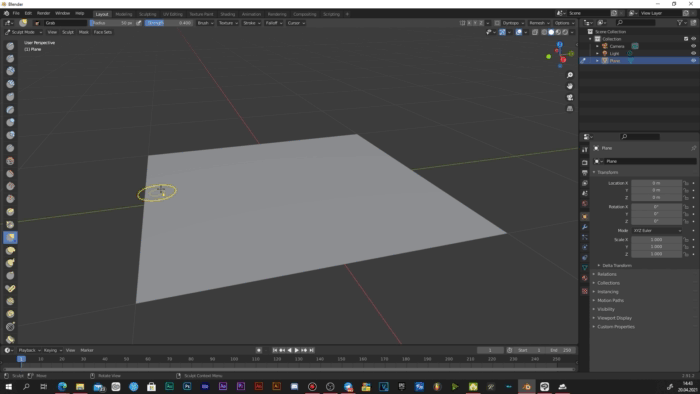Toggle the camera view icon
Viewport: 700px width, 394px height.
[x=570, y=97]
